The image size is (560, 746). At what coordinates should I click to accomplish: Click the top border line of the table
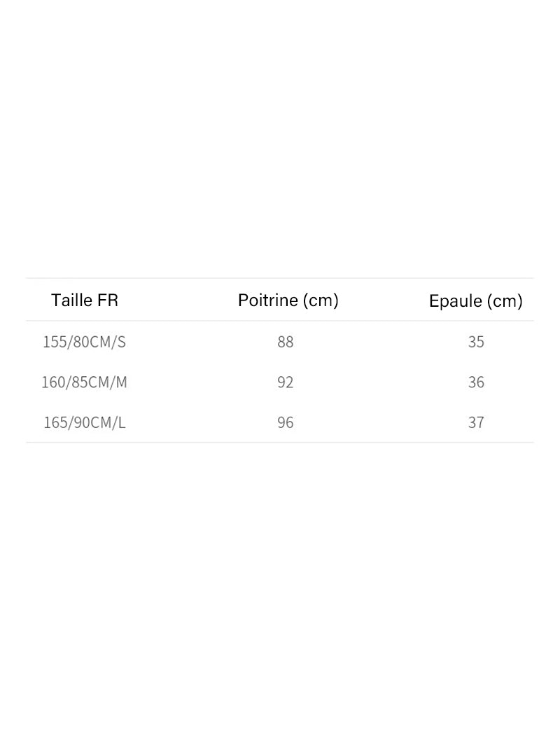click(x=280, y=278)
